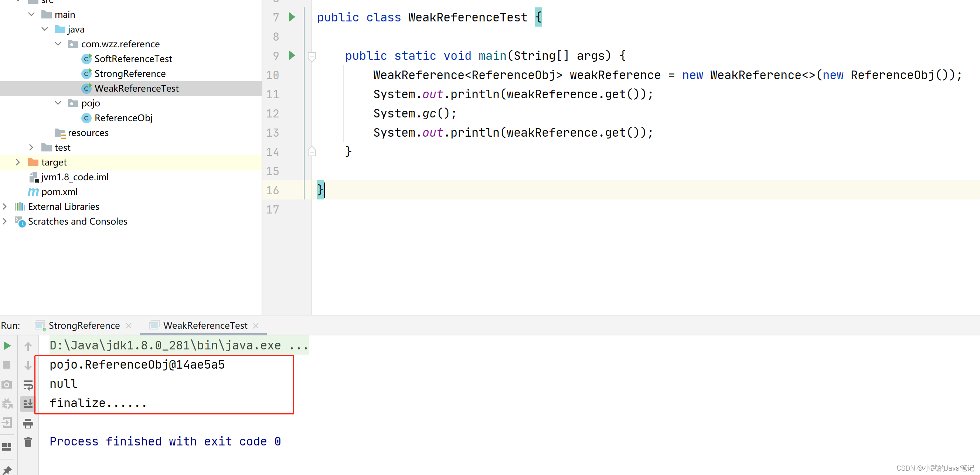Image resolution: width=980 pixels, height=475 pixels.
Task: Disable Scroll to End in console
Action: pyautogui.click(x=28, y=404)
